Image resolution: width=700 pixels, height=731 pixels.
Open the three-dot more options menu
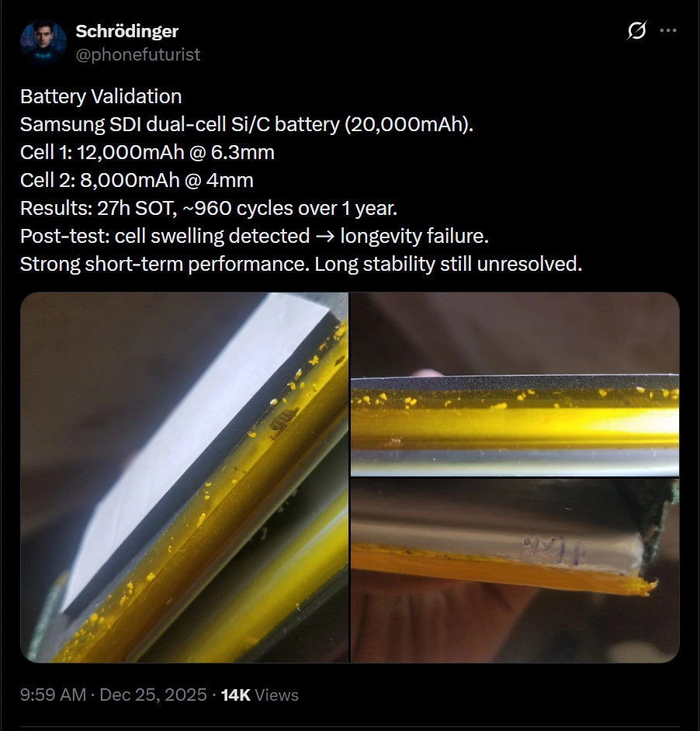click(668, 31)
